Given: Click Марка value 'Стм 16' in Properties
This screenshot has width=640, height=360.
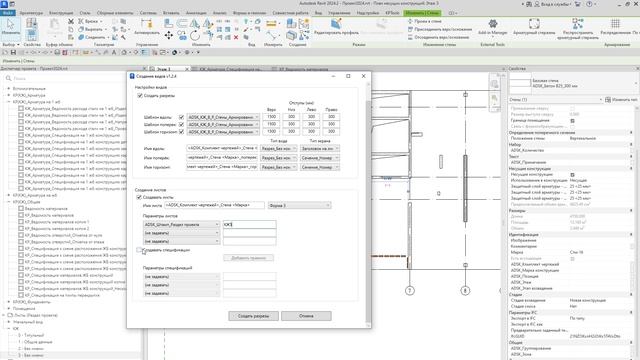Looking at the screenshot, I should (576, 252).
